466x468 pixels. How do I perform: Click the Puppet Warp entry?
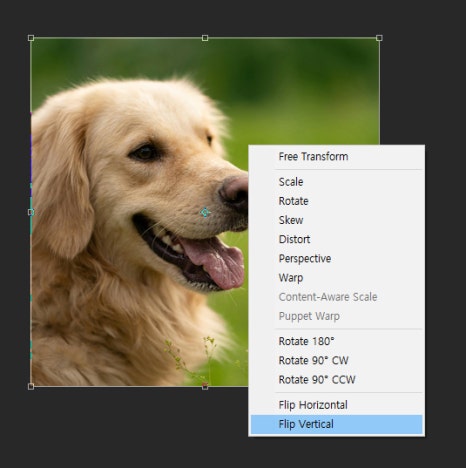pos(336,316)
